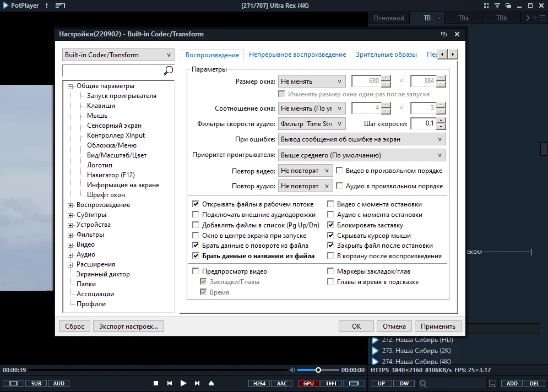The height and width of the screenshot is (392, 548).
Task: Click the Stop playback button
Action: pos(156,383)
